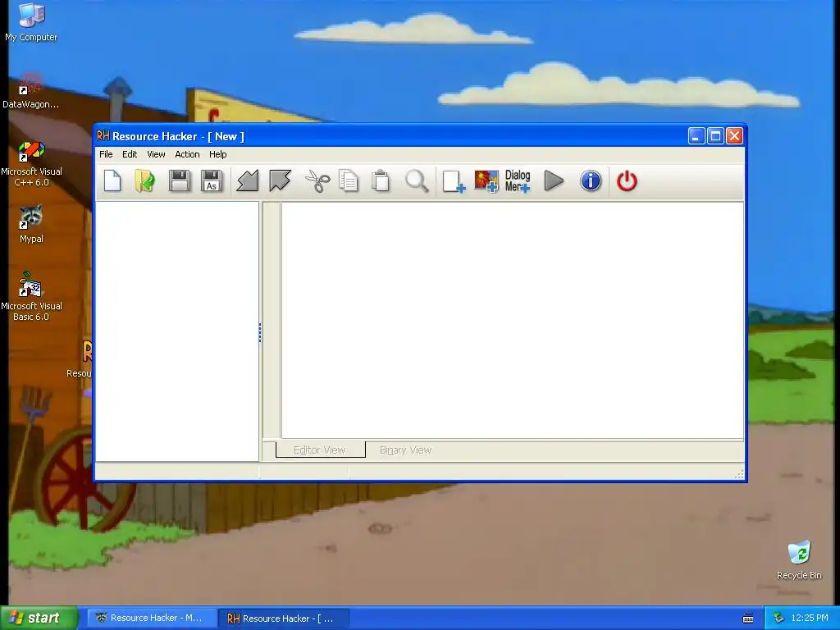The height and width of the screenshot is (630, 840).
Task: Click the Save As floppy icon
Action: pos(212,180)
